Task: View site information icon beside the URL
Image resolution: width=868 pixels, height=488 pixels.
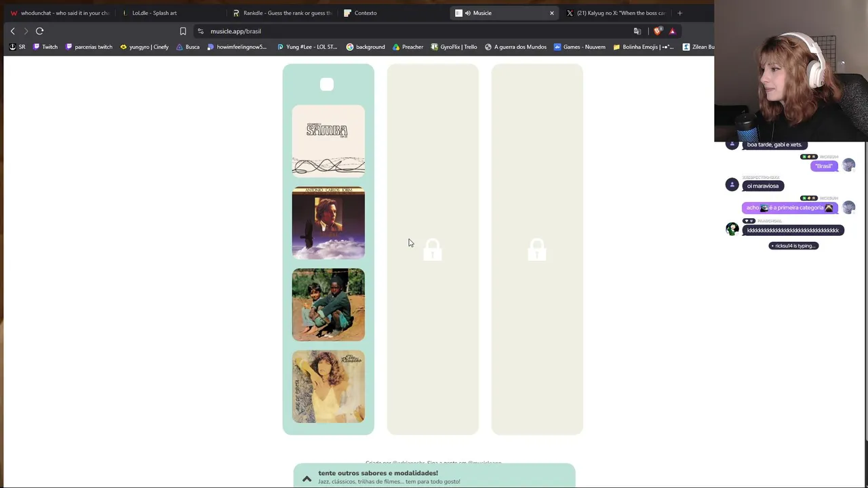Action: [200, 31]
